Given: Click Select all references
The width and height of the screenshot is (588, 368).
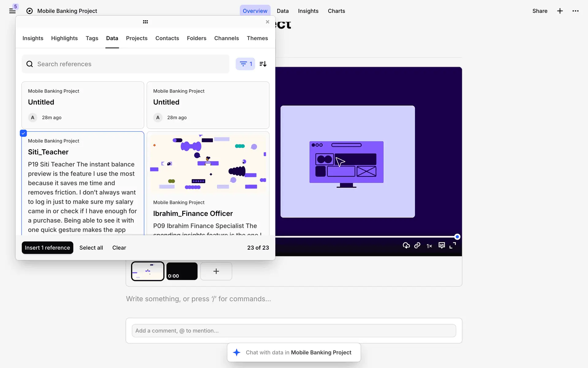Looking at the screenshot, I should (91, 248).
